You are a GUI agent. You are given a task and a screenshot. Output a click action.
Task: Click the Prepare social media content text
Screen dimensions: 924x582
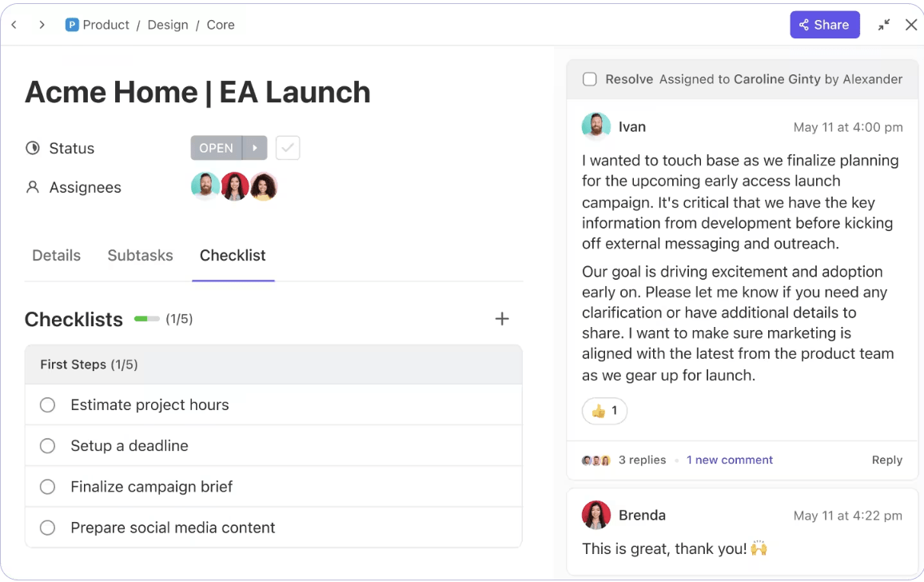click(x=173, y=528)
